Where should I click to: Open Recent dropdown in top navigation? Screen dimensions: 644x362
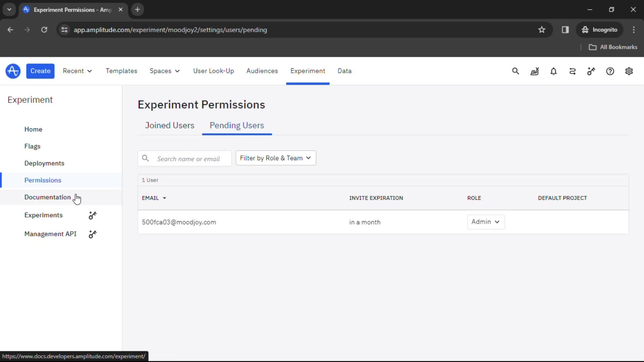click(x=76, y=71)
